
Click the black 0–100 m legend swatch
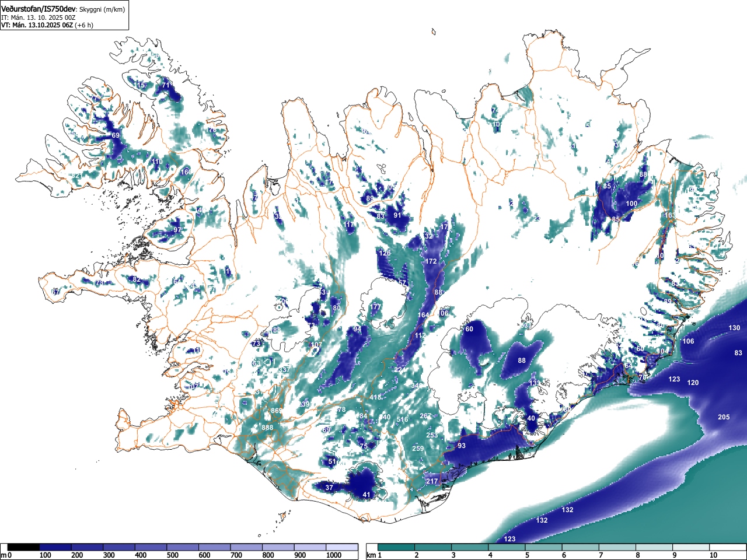(x=24, y=547)
